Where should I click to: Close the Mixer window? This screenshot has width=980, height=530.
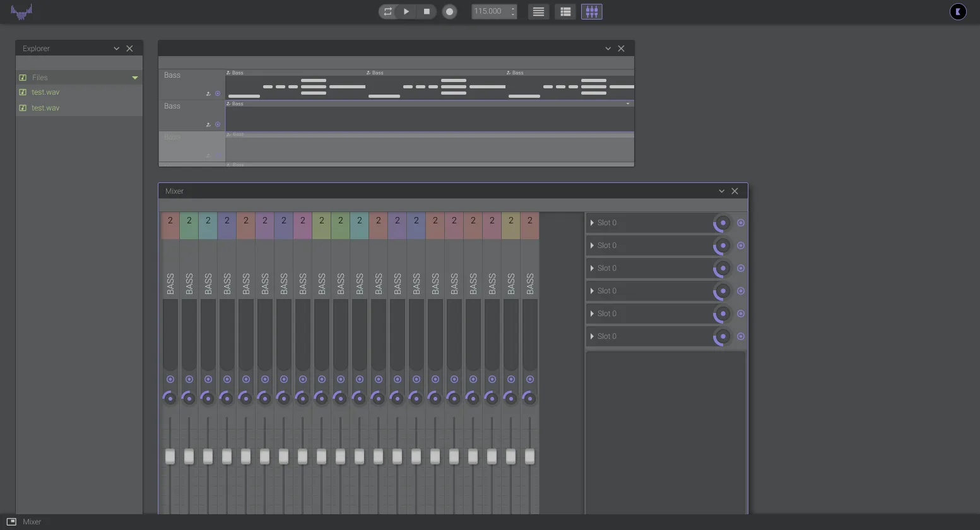point(735,191)
